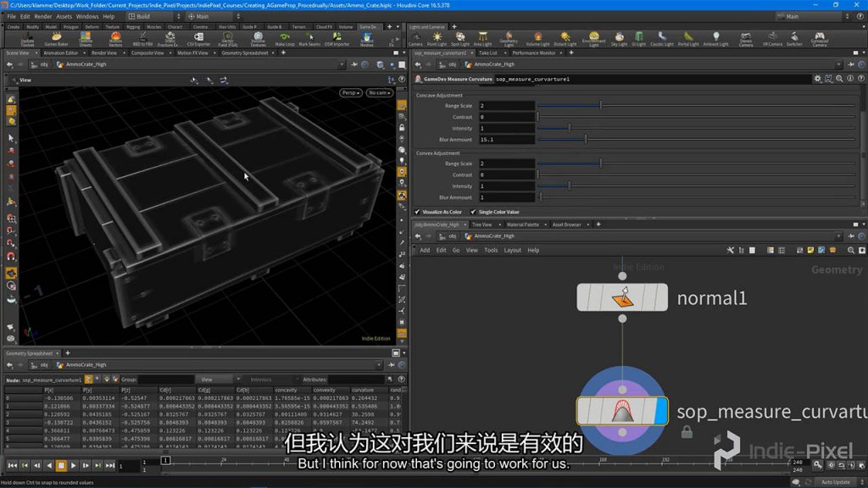This screenshot has height=488, width=868.
Task: Add a Gamepad Camera from the shelf
Action: (820, 39)
